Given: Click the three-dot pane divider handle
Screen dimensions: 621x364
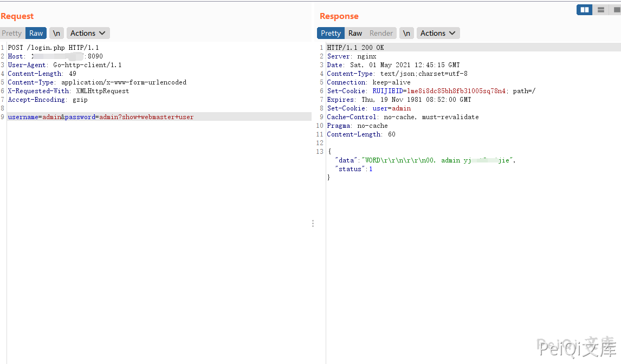Looking at the screenshot, I should coord(313,223).
